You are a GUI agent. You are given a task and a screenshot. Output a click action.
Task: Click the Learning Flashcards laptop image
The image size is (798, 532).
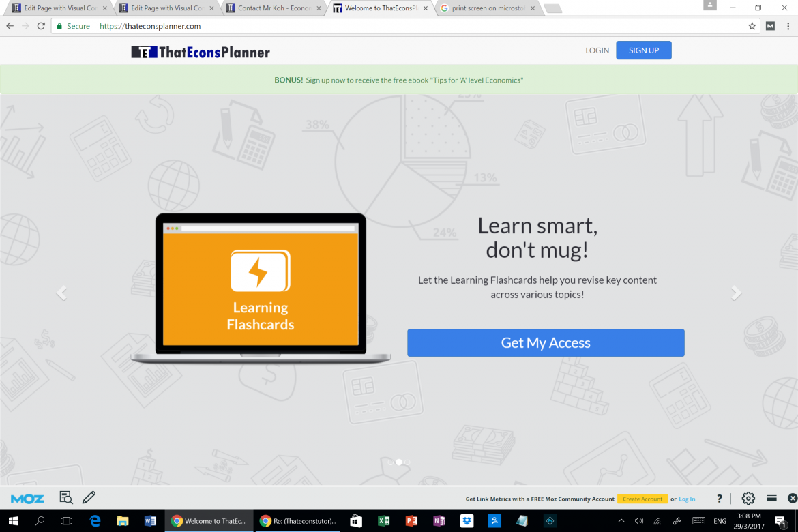coord(261,288)
